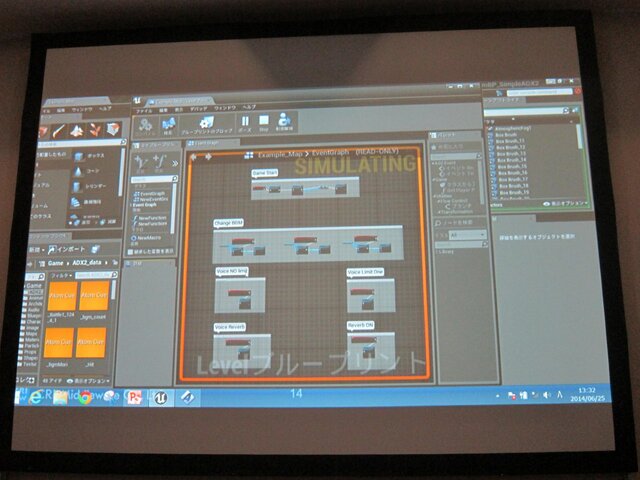Viewport: 640px width, 480px height.
Task: Pause the simulation
Action: pyautogui.click(x=245, y=121)
